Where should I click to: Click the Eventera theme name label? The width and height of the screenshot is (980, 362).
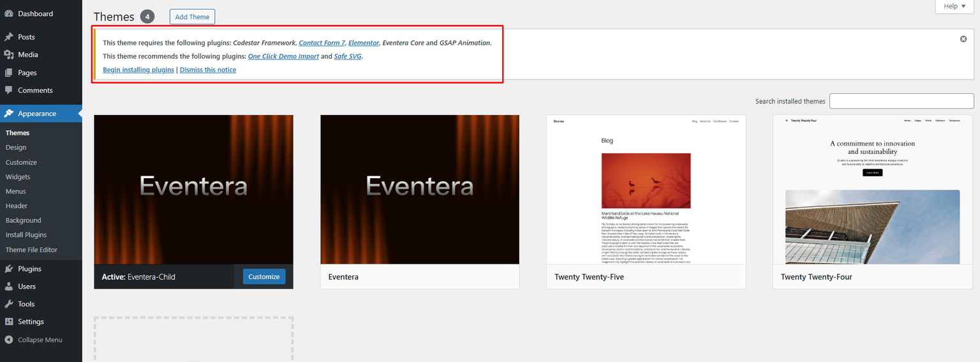click(x=343, y=277)
